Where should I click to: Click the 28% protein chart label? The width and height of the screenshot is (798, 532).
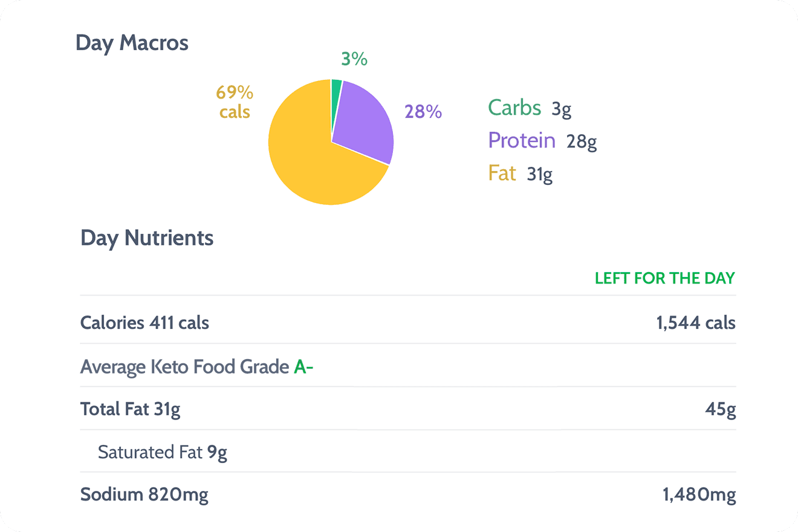[x=423, y=112]
